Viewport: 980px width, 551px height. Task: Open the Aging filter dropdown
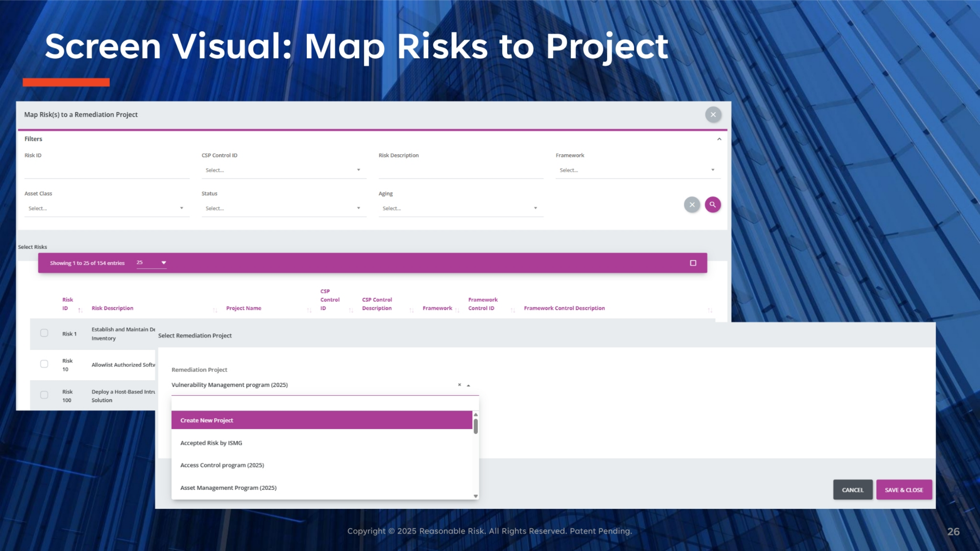tap(461, 208)
